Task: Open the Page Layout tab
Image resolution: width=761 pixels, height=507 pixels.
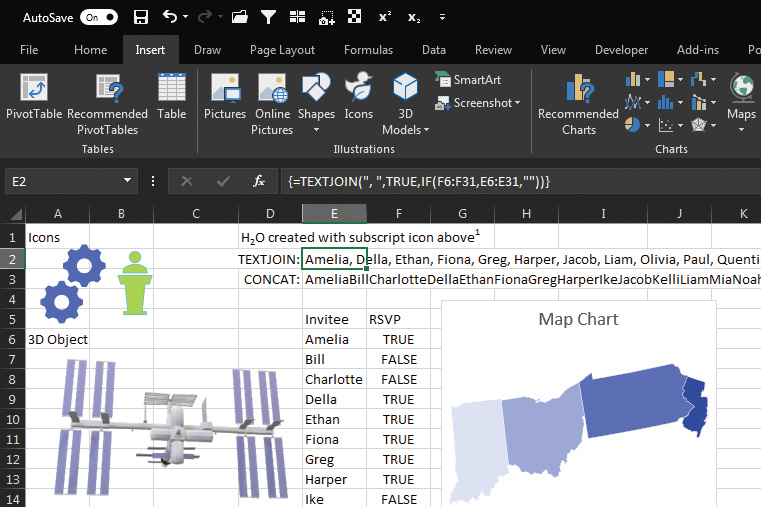Action: (282, 50)
